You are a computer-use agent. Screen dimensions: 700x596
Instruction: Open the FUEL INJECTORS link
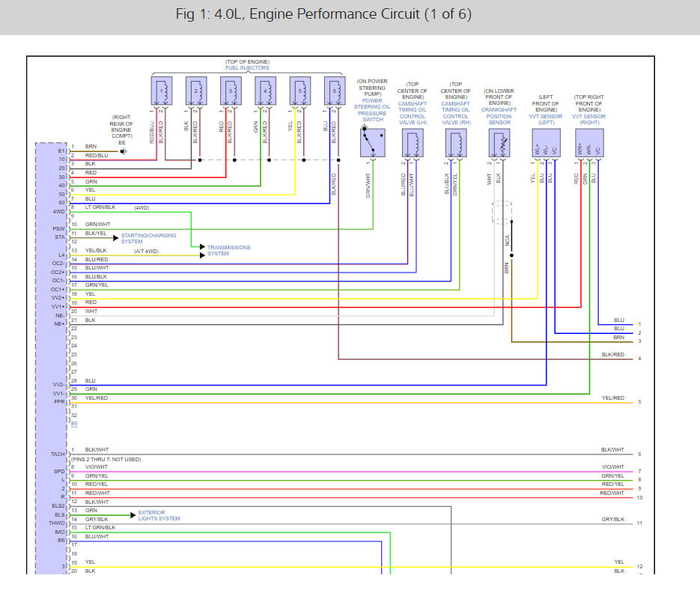(x=247, y=68)
